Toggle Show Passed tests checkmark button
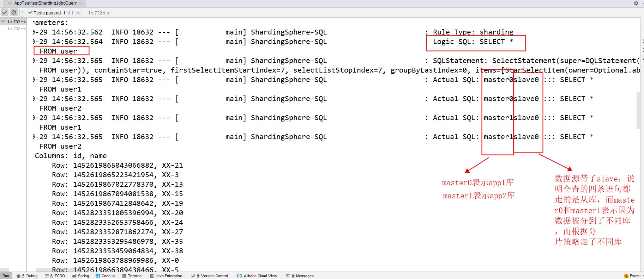 (x=5, y=12)
